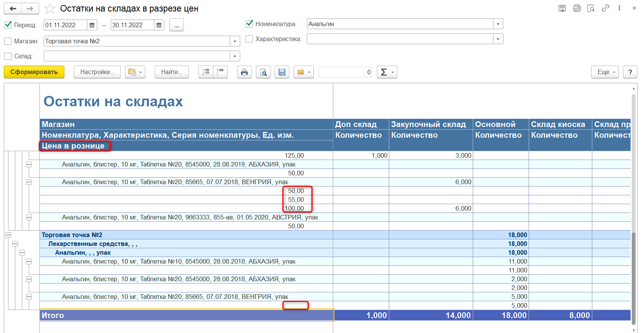Open print preview with magnifier icon

263,72
